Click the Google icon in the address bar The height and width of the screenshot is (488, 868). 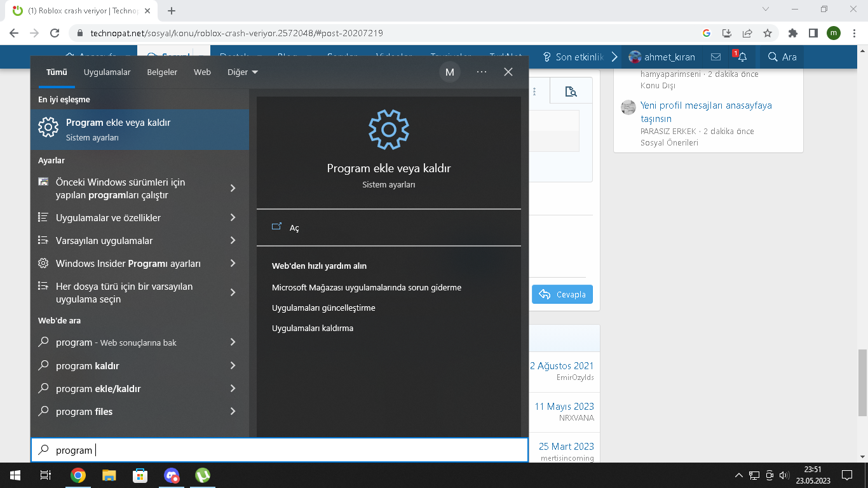pos(707,33)
